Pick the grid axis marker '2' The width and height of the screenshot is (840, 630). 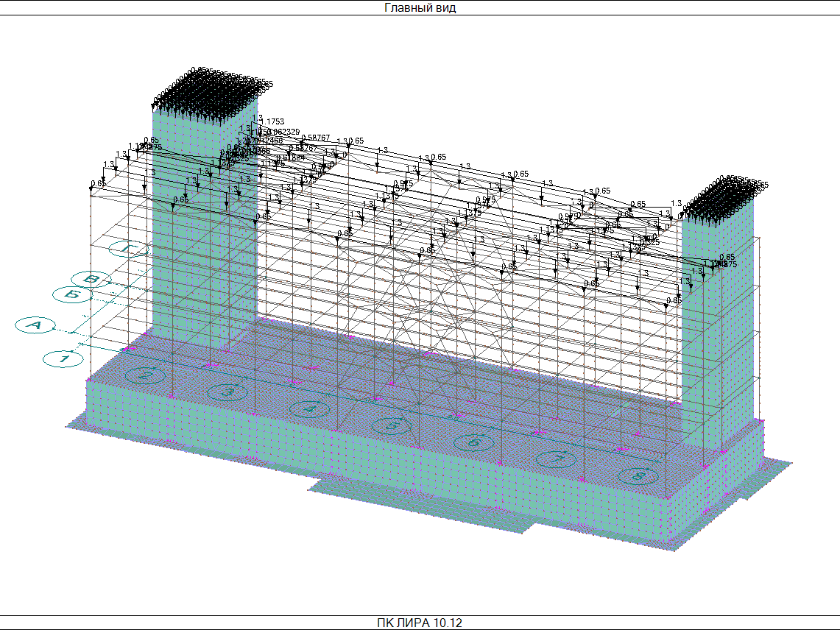[x=145, y=375]
